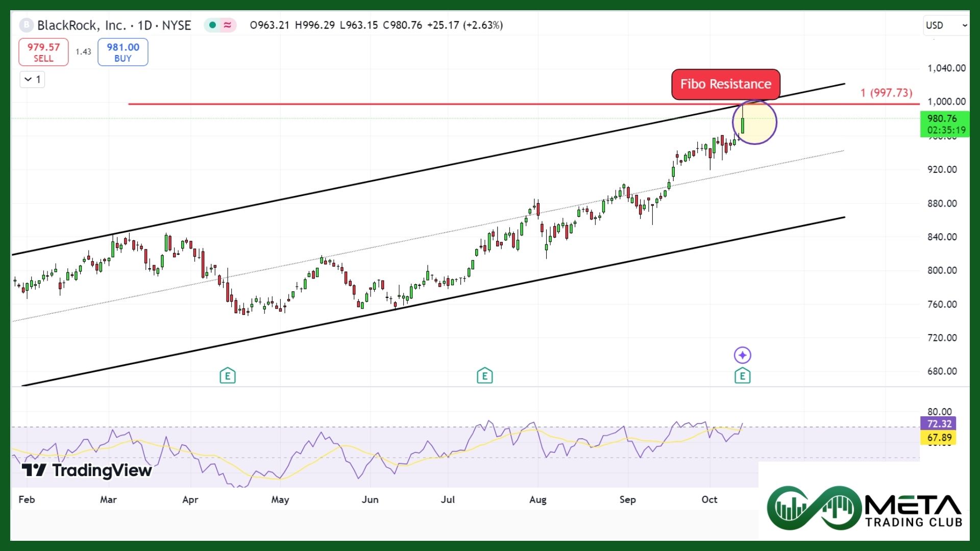Screen dimensions: 980x551
Task: Click the 800.00 price axis label
Action: click(942, 270)
